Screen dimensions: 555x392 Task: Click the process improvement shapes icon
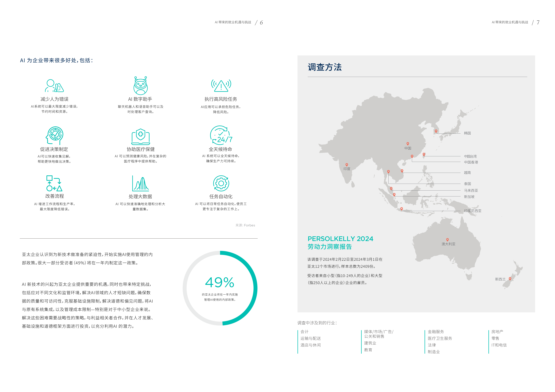coord(54,183)
